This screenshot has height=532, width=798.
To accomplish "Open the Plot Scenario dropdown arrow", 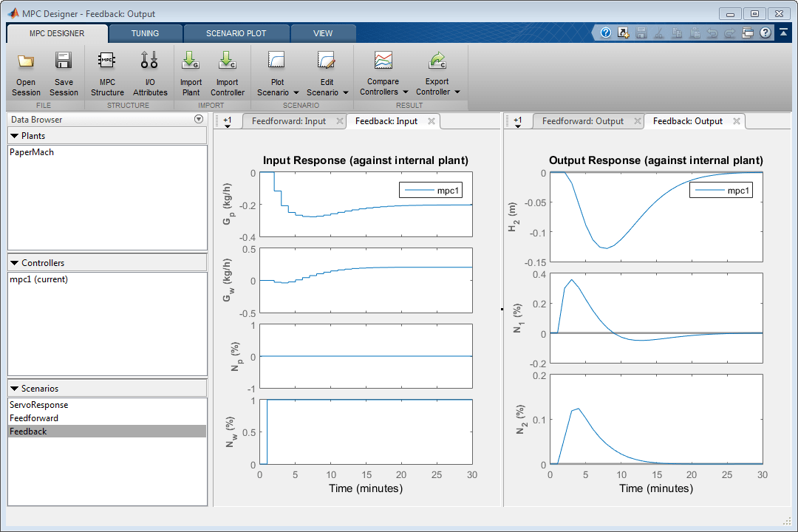I will tap(296, 92).
